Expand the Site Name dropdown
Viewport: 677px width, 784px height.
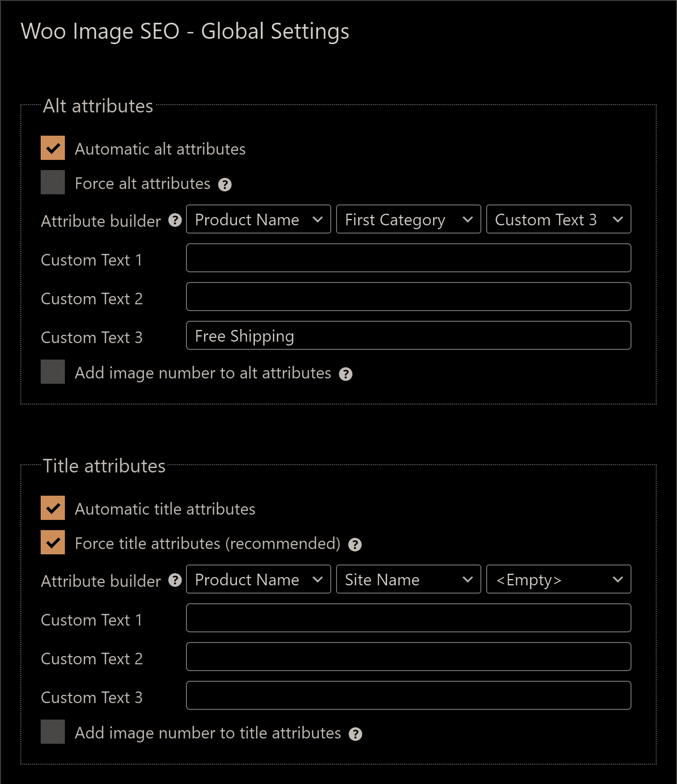[408, 580]
